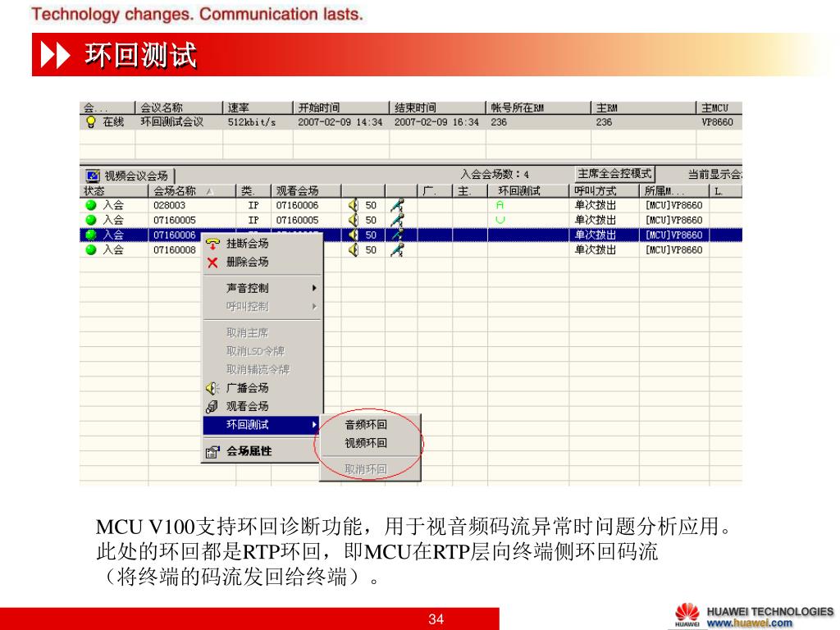Click the 开始时间 column header

[340, 107]
